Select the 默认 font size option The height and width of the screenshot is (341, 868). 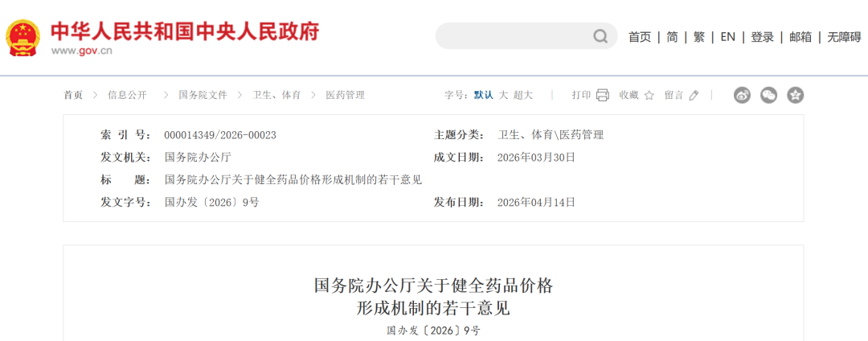coord(483,95)
